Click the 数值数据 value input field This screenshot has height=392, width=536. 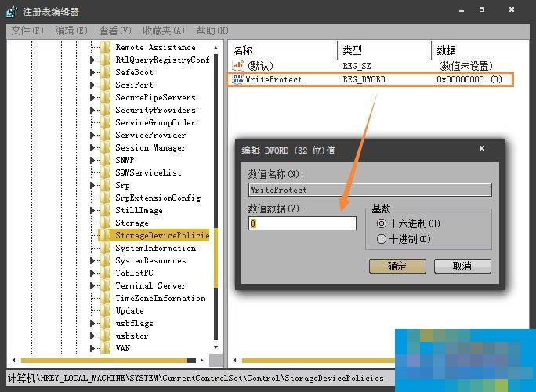point(302,223)
